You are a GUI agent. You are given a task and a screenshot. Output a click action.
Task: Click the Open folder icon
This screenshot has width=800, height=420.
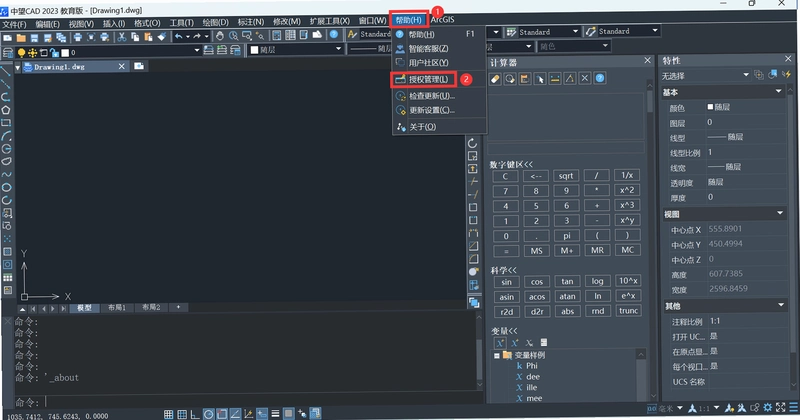21,37
